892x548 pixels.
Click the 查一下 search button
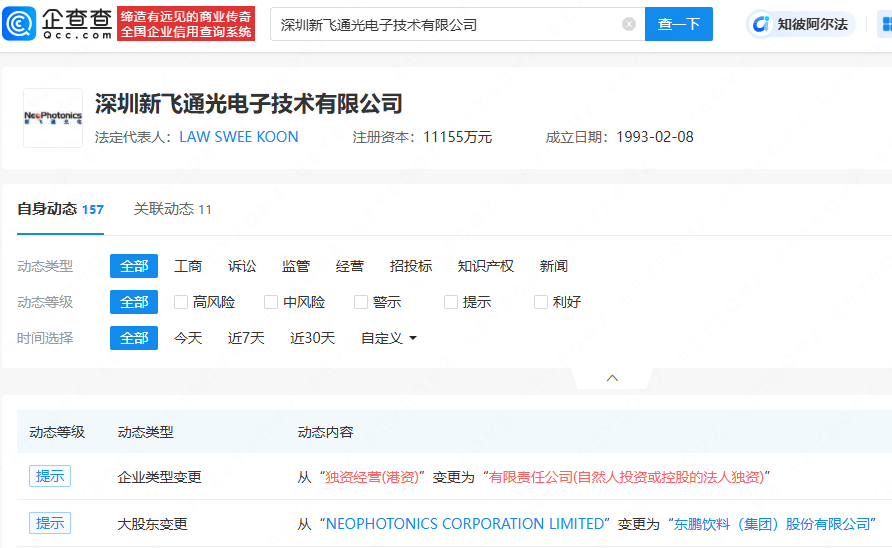pos(679,24)
